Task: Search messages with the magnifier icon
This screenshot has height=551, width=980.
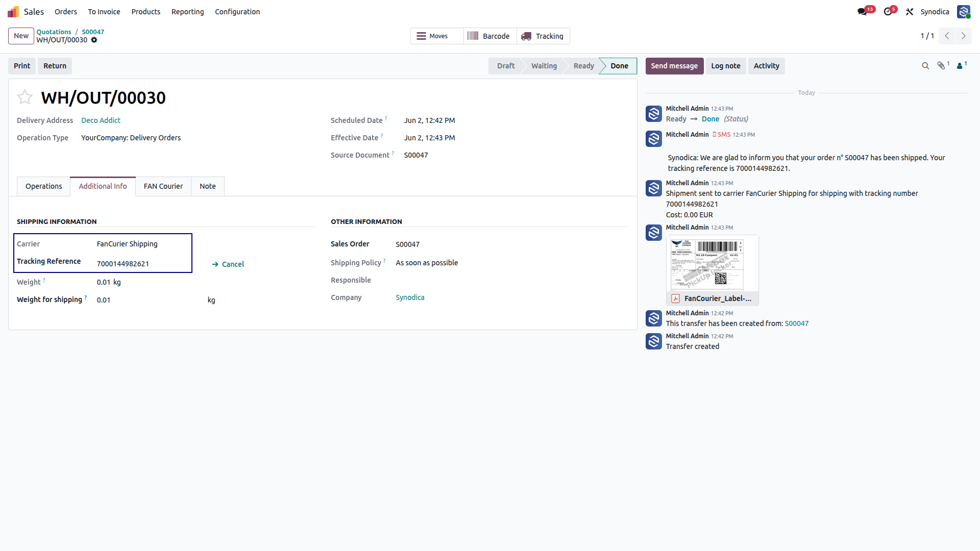Action: (925, 66)
